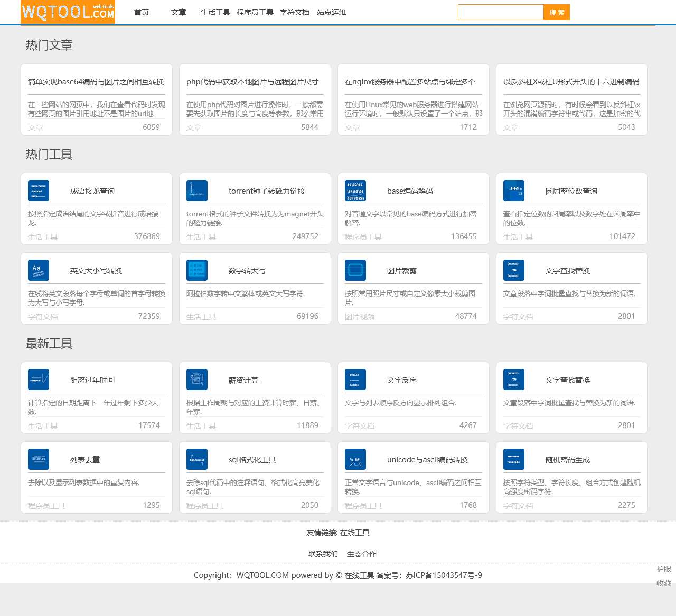Open the 成语接龙查询 title link
This screenshot has height=616, width=676.
coord(92,191)
